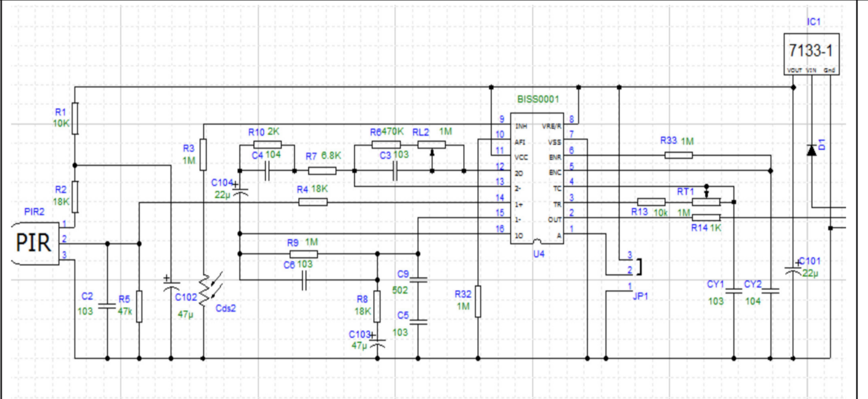Click capacitor C9 labeled 502
This screenshot has height=399, width=868.
(x=418, y=280)
